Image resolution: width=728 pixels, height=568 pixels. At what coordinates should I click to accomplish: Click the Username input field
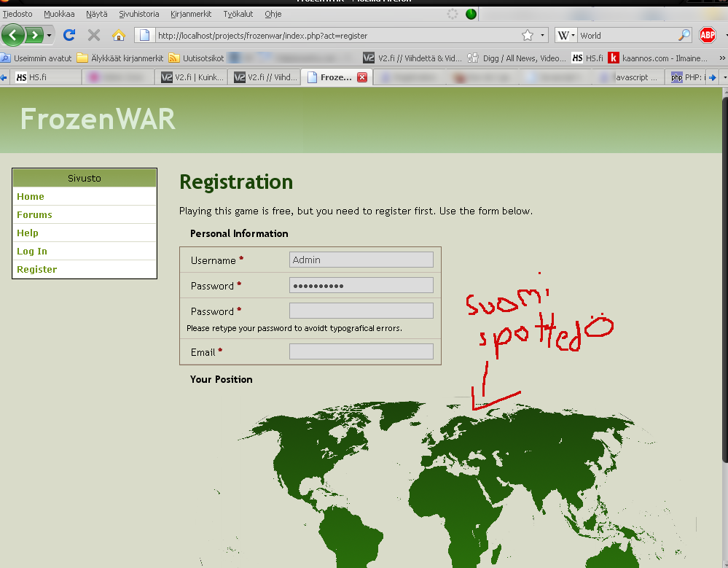point(361,260)
